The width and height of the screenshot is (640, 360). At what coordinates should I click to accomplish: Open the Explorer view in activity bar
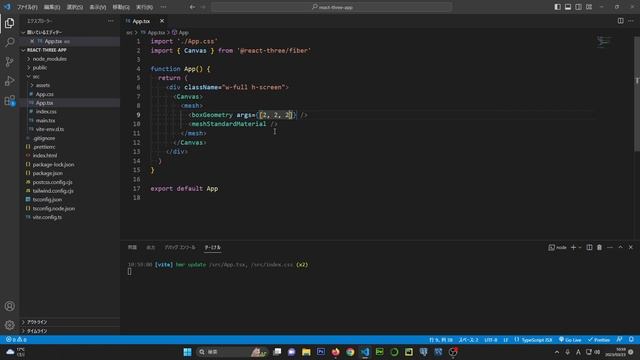coord(9,23)
